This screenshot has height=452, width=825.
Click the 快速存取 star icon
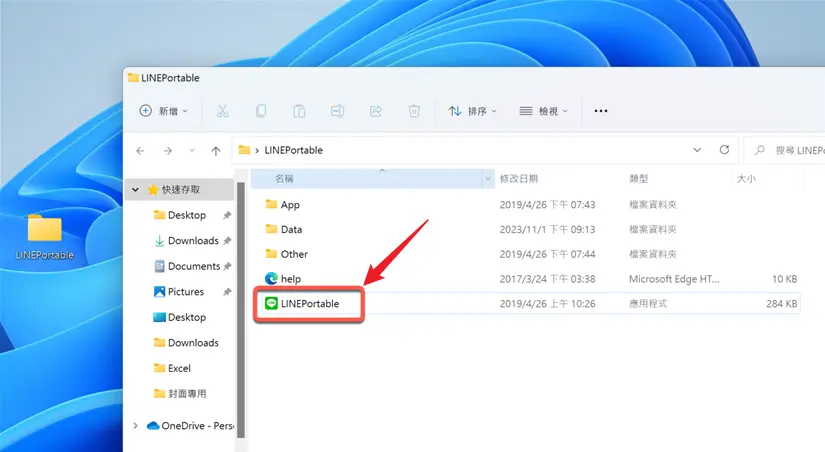click(153, 189)
